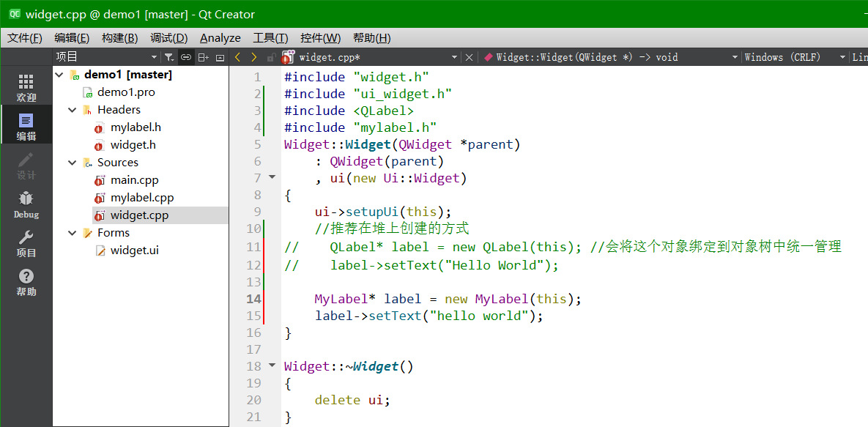The height and width of the screenshot is (427, 868).
Task: Click the text 'setupUi' in line 9
Action: 373,212
